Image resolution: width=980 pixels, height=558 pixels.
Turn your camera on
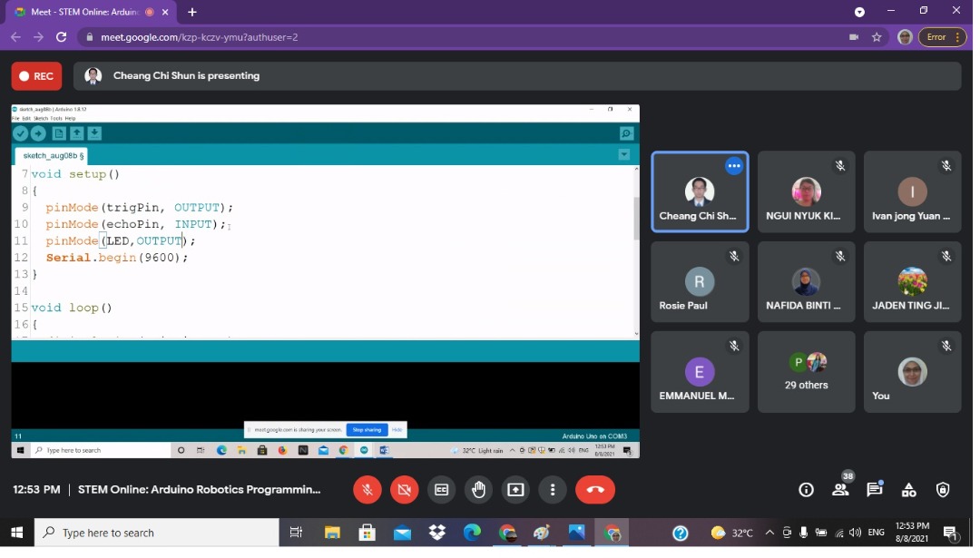[404, 489]
